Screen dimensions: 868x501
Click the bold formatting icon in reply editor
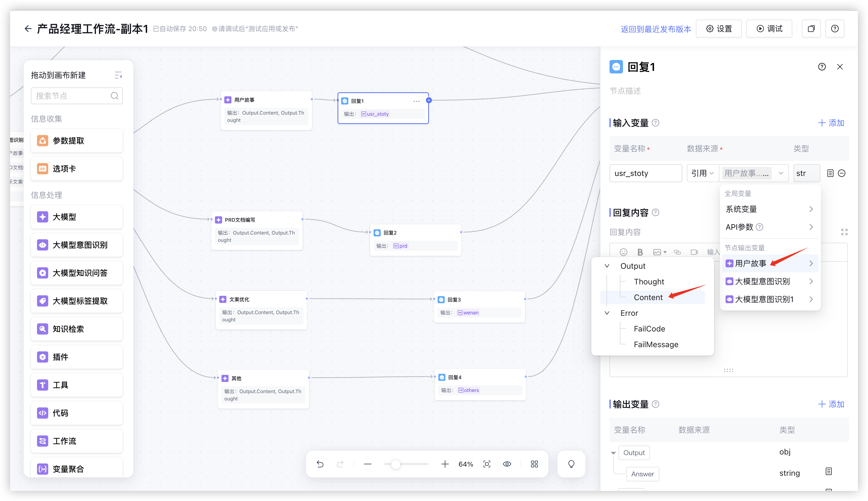(x=640, y=252)
